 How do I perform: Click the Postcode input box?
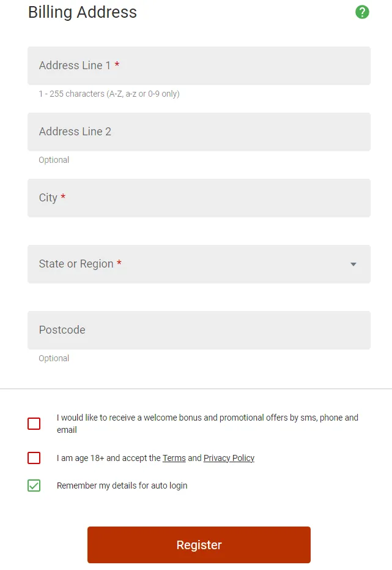(199, 330)
